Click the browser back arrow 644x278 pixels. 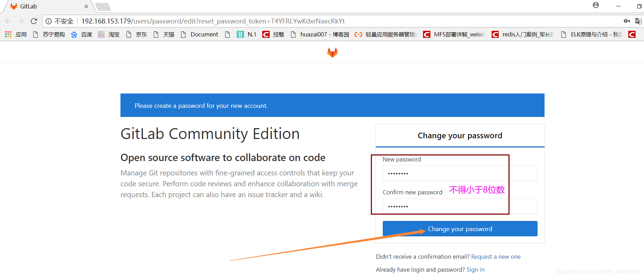[x=8, y=21]
